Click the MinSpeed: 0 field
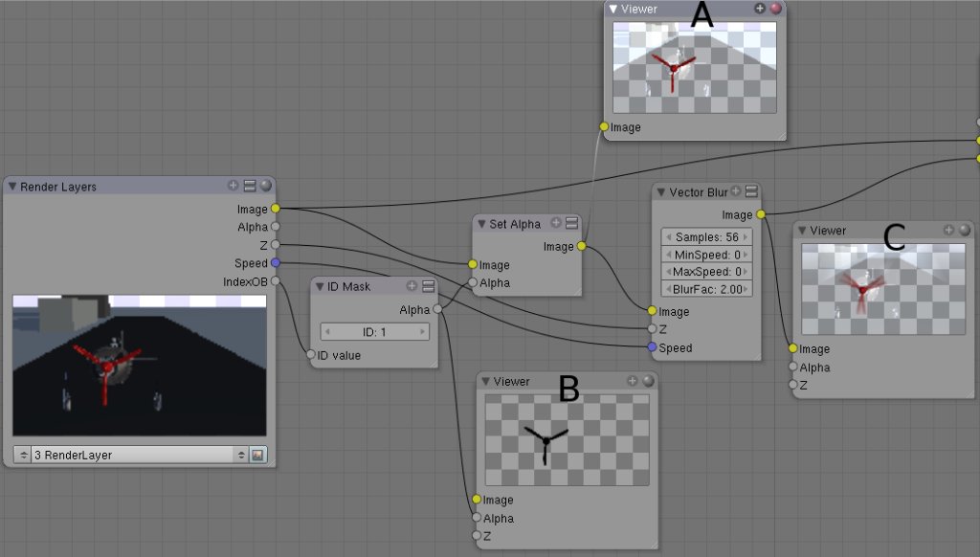Viewport: 980px width, 557px height. [x=707, y=255]
